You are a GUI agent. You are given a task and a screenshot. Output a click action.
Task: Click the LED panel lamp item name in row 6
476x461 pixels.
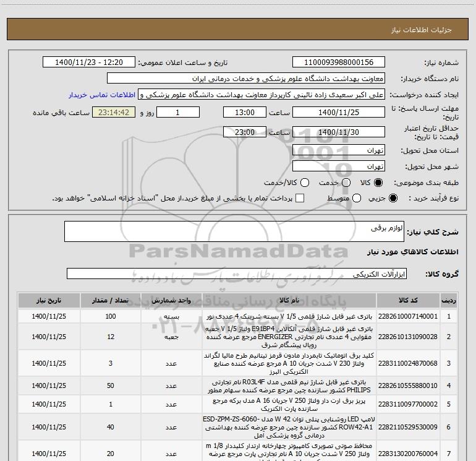[289, 427]
